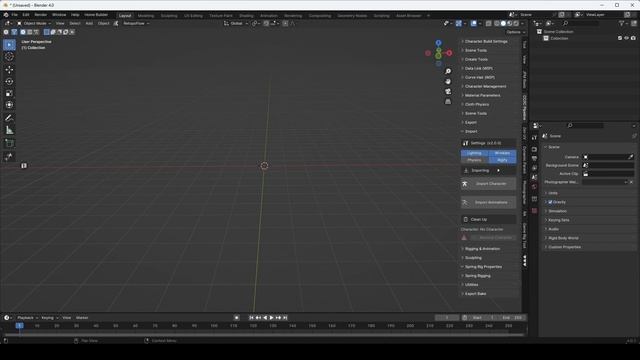Open the File menu

coord(15,15)
